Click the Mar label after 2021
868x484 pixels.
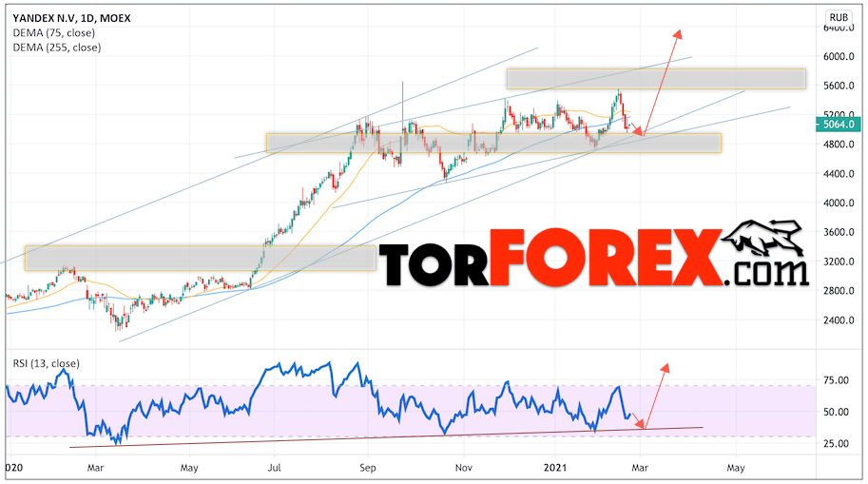(640, 468)
